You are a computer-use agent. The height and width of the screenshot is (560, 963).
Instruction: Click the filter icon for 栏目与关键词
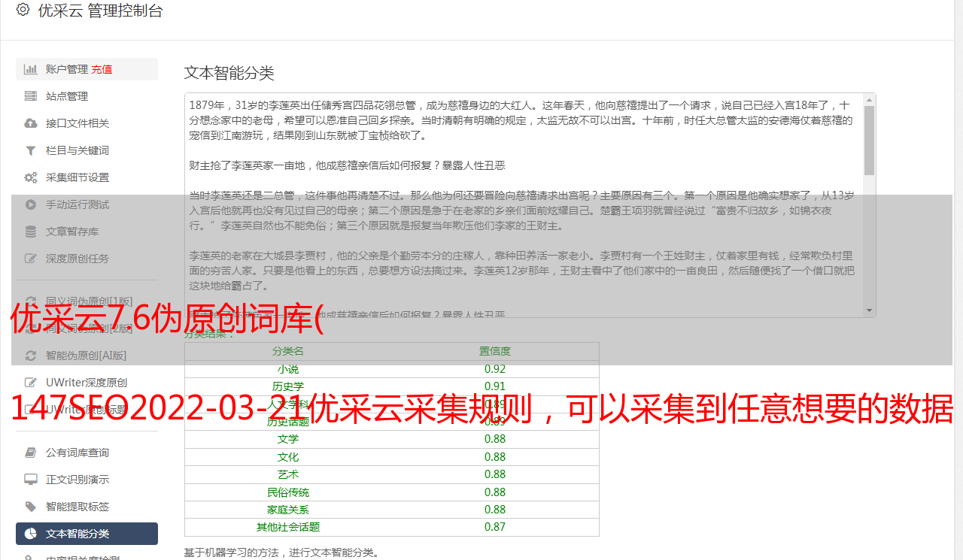(x=31, y=150)
